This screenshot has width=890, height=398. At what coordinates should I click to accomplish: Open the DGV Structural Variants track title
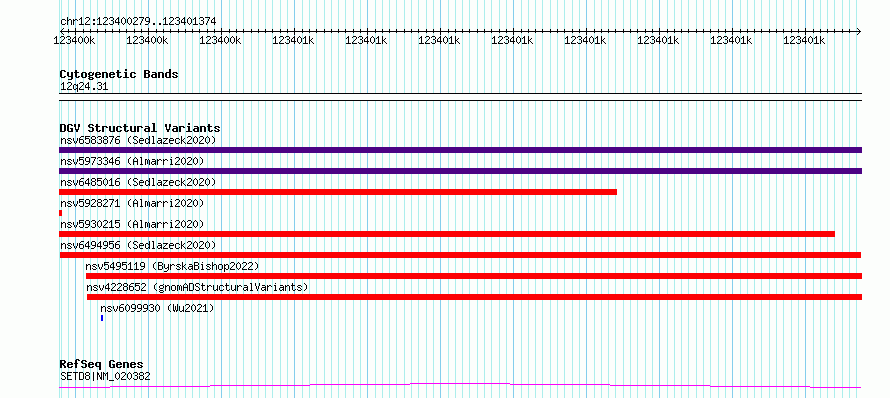(140, 128)
